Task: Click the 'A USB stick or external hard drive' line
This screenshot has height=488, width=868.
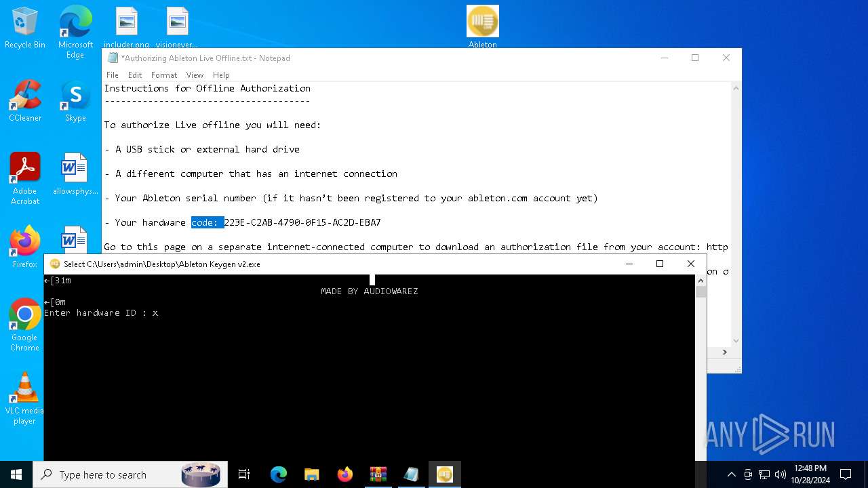Action: tap(202, 149)
